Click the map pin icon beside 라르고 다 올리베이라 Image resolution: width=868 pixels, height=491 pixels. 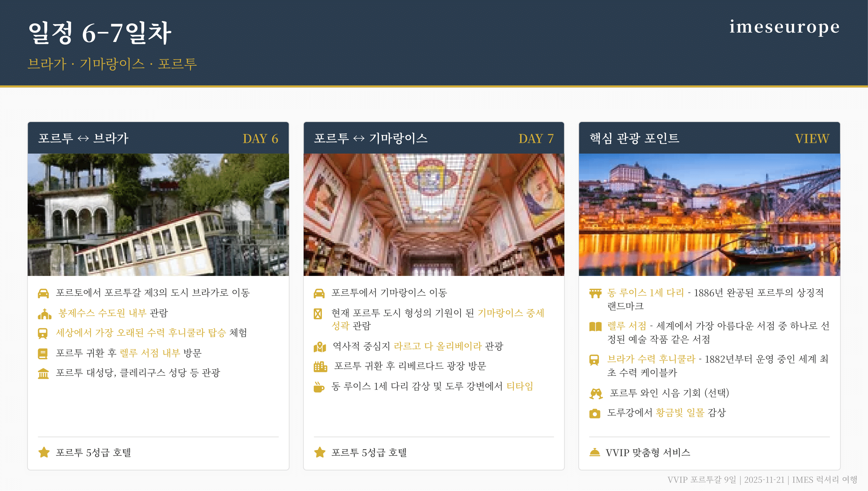click(319, 347)
